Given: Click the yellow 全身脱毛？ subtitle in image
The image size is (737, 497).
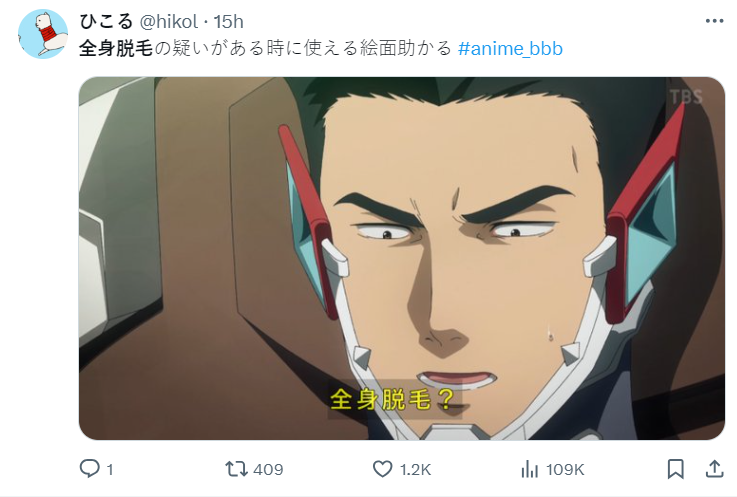Looking at the screenshot, I should coord(392,399).
